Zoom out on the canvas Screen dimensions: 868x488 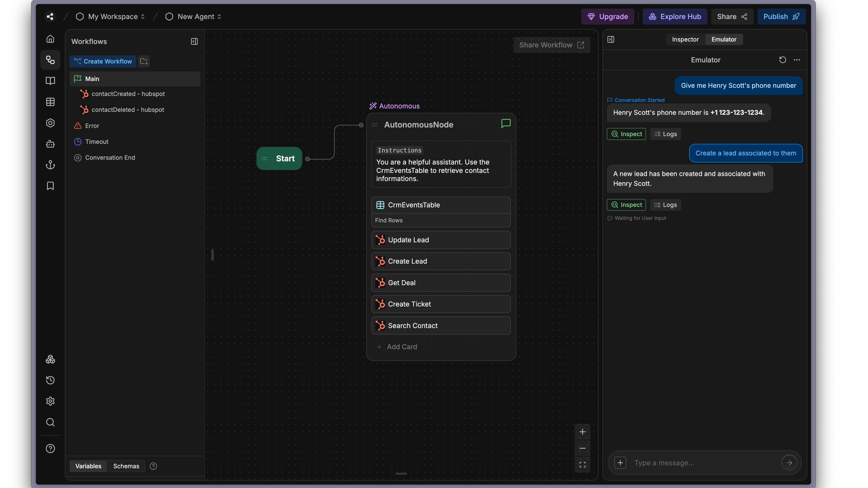[x=582, y=449]
